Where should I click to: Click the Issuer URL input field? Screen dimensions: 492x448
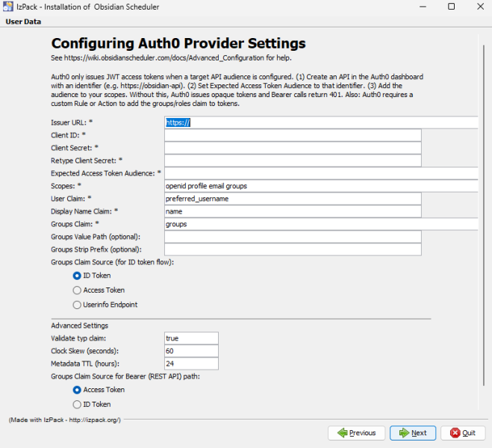point(321,122)
